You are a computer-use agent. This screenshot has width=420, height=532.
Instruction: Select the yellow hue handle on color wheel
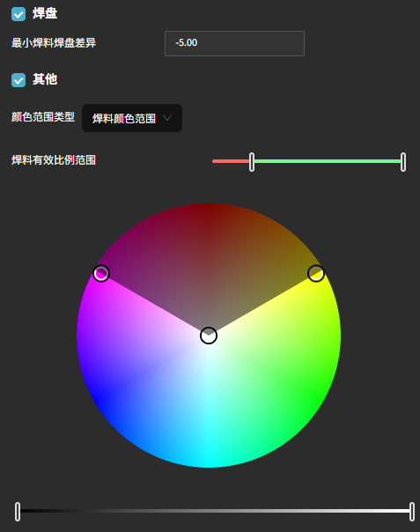pos(316,273)
